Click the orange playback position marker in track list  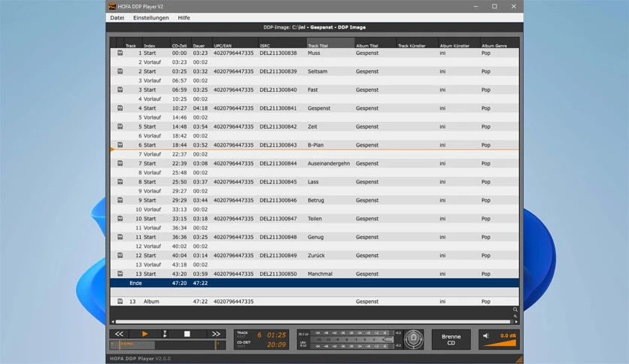(112, 150)
